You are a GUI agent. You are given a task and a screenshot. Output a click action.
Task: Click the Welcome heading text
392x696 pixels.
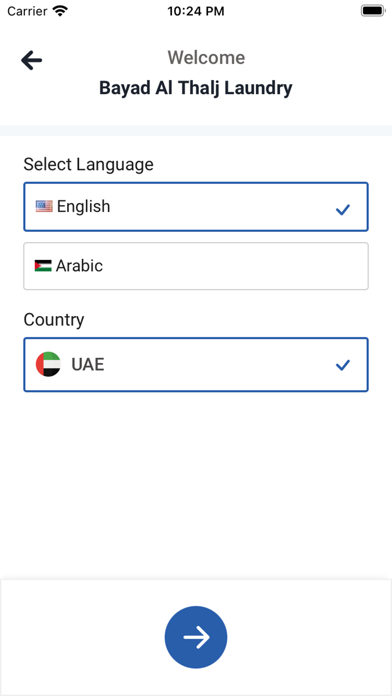[x=206, y=58]
